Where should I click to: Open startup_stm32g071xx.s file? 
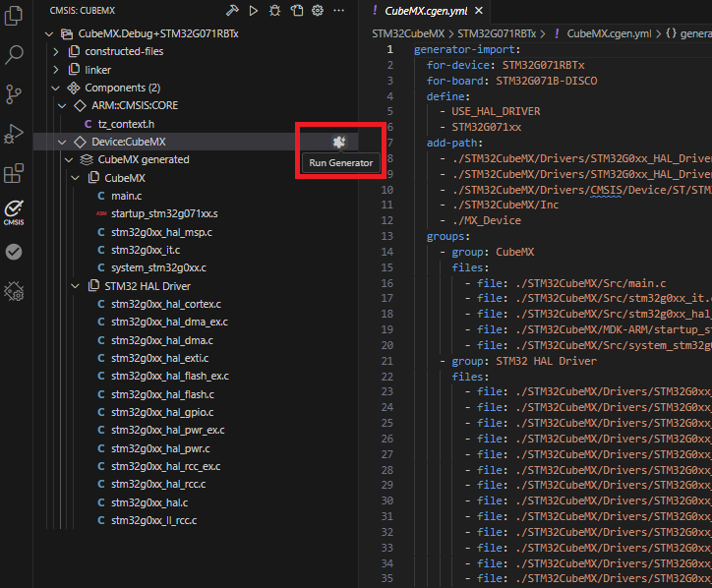(164, 213)
